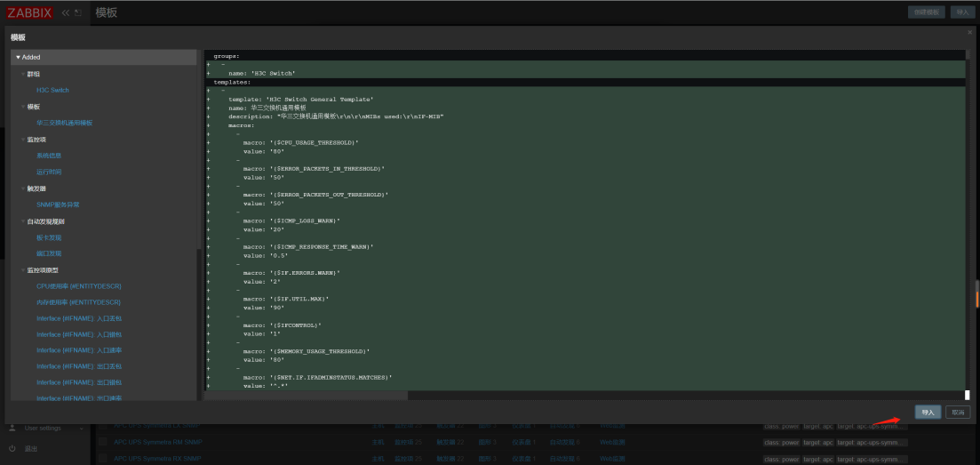
Task: Click the page's right-edge vertical scrollbar
Action: pyautogui.click(x=977, y=294)
